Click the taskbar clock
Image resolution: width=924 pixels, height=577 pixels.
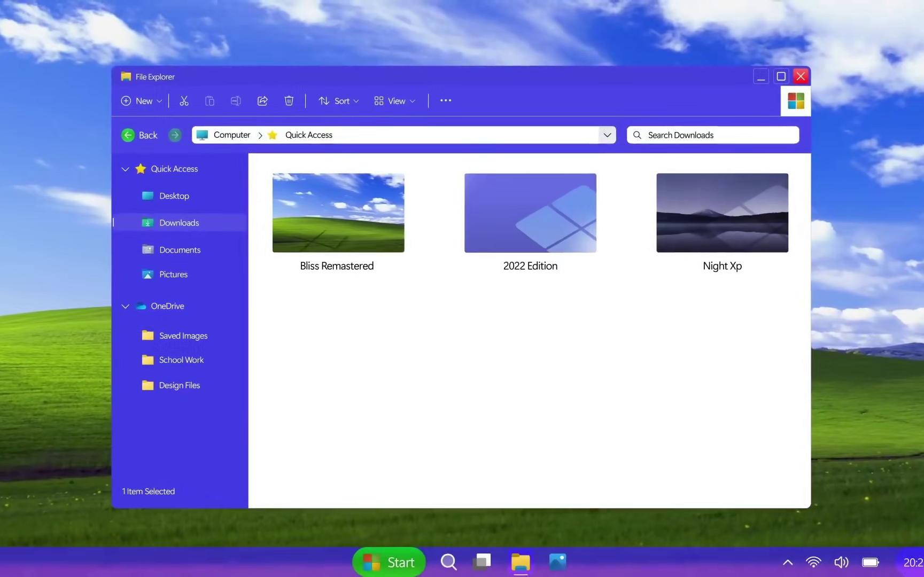click(x=913, y=562)
